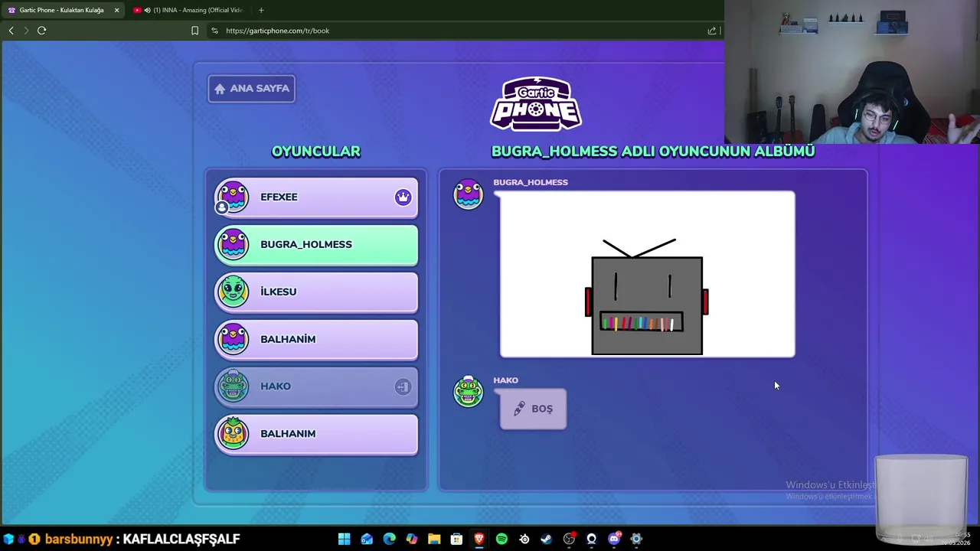Open a new browser tab
Screen dimensions: 980x551
click(261, 10)
